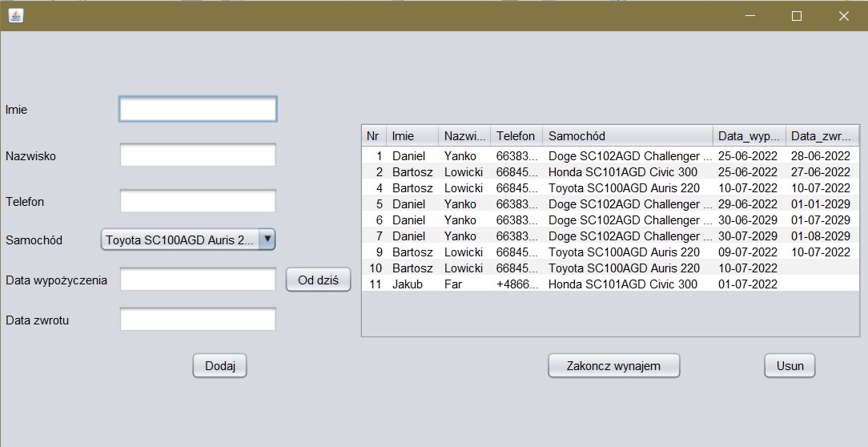
Task: Click into the Telefon field
Action: 198,201
